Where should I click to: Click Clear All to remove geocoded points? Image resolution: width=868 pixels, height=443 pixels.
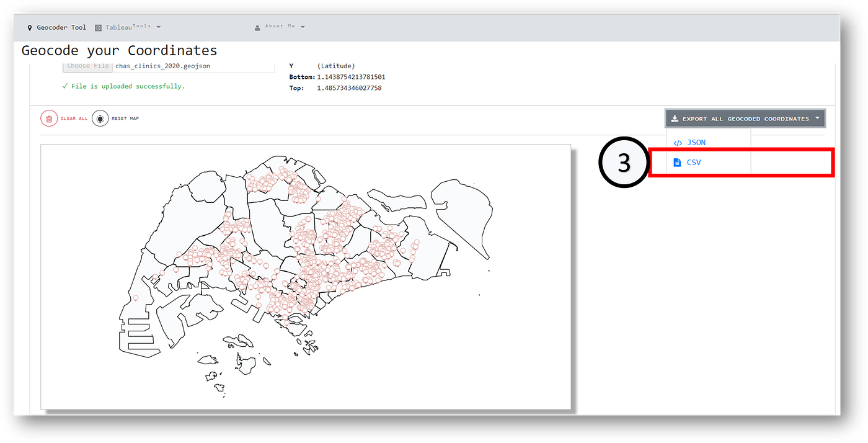(73, 118)
